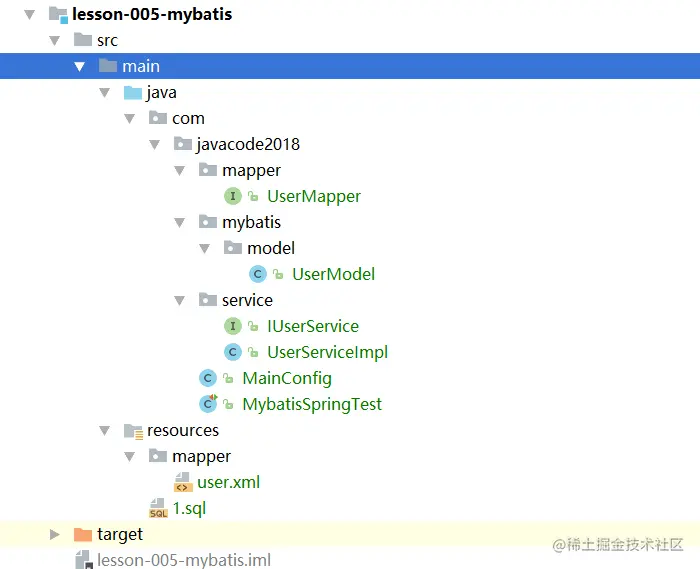Collapse the service package arrow
The width and height of the screenshot is (700, 569).
pos(179,301)
